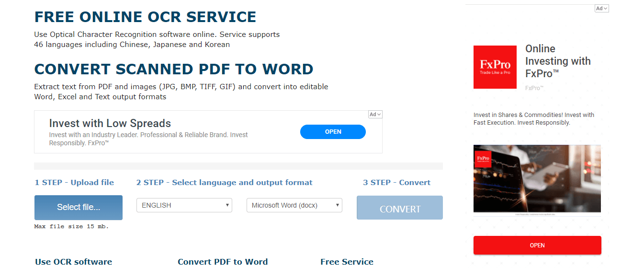644x268 pixels.
Task: Click the Convert PDF to Word heading
Action: tap(223, 262)
